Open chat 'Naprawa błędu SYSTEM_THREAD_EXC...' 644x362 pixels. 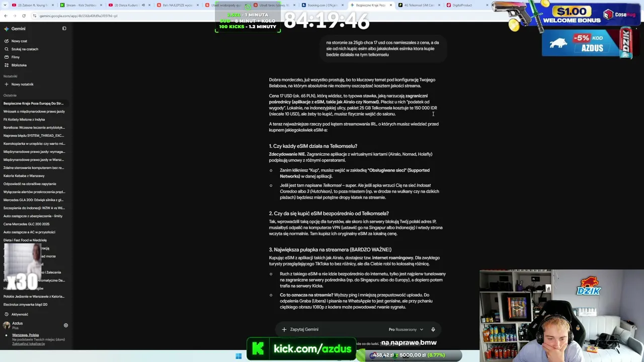click(34, 136)
